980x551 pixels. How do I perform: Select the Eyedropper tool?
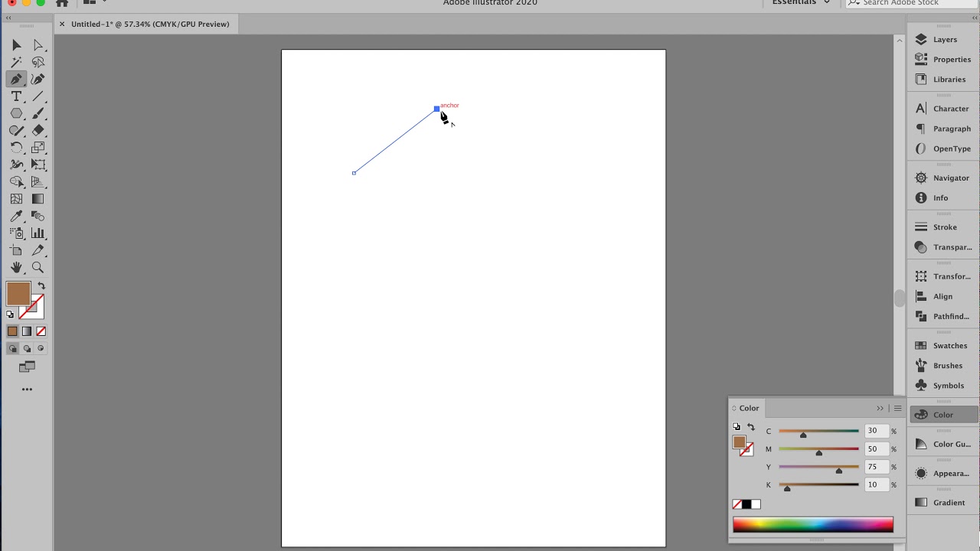click(16, 216)
